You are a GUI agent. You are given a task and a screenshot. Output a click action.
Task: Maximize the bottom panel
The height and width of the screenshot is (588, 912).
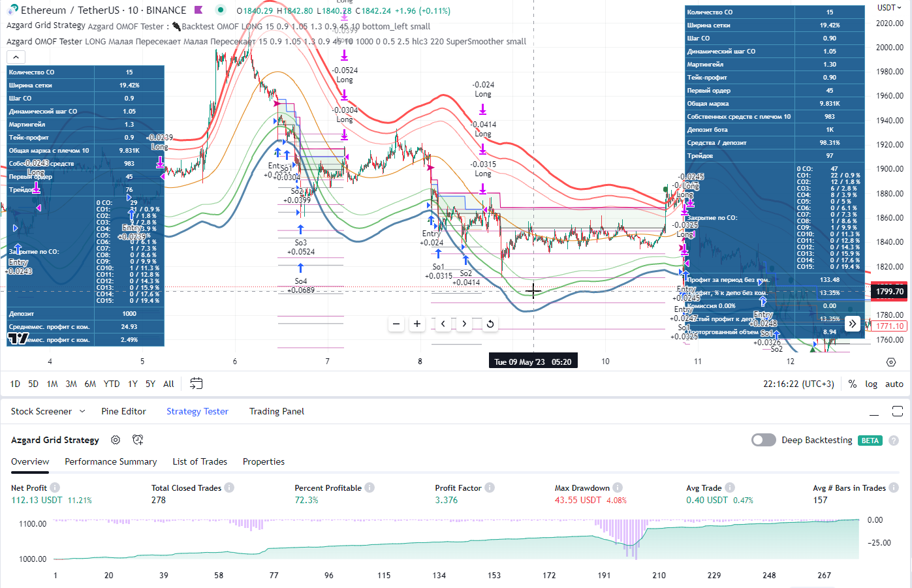(898, 411)
